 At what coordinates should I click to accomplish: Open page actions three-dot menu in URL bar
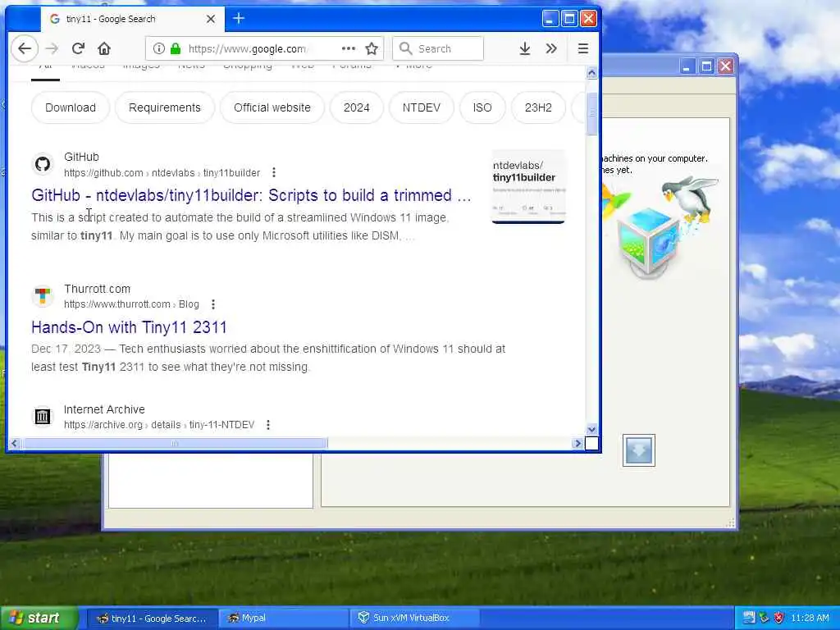point(348,48)
